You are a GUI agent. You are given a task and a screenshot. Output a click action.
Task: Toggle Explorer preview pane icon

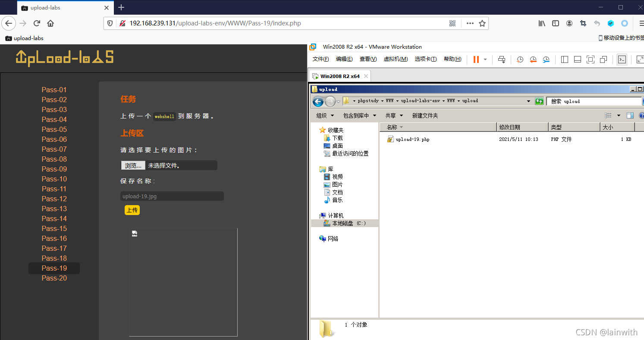pos(630,115)
